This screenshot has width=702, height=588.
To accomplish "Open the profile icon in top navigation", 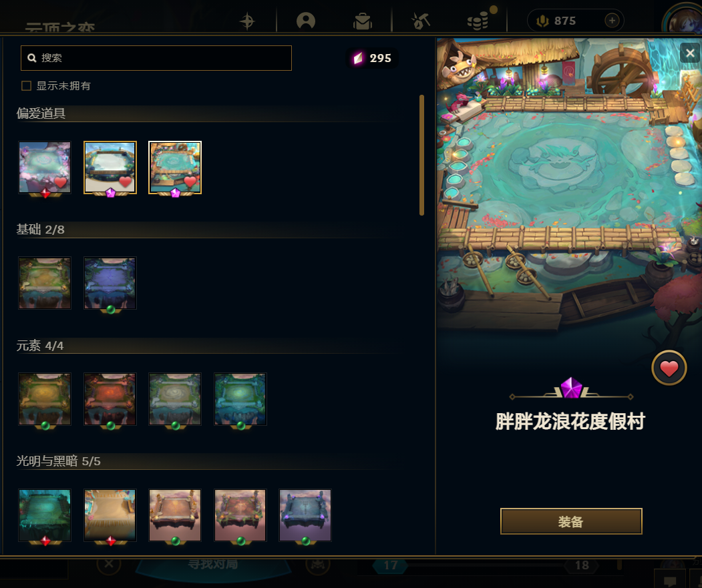I will 306,21.
